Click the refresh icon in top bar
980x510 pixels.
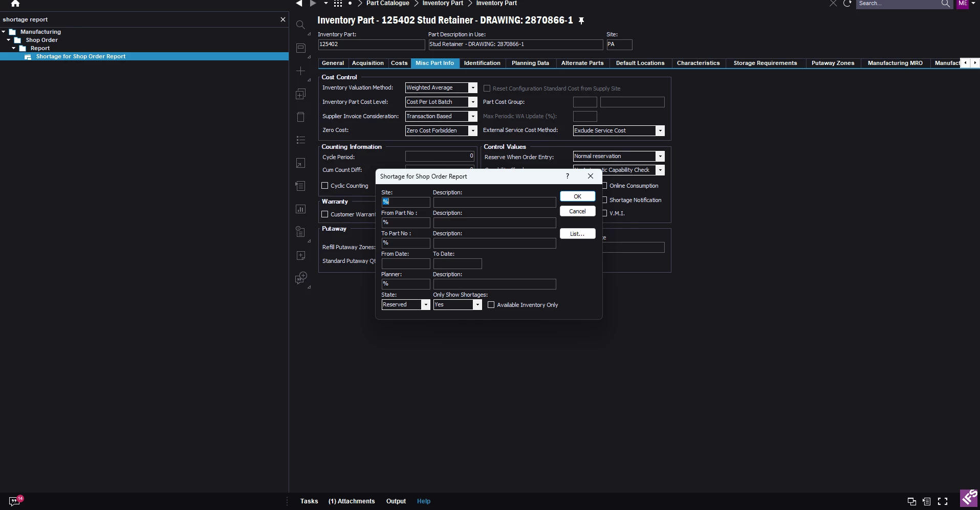pos(847,4)
